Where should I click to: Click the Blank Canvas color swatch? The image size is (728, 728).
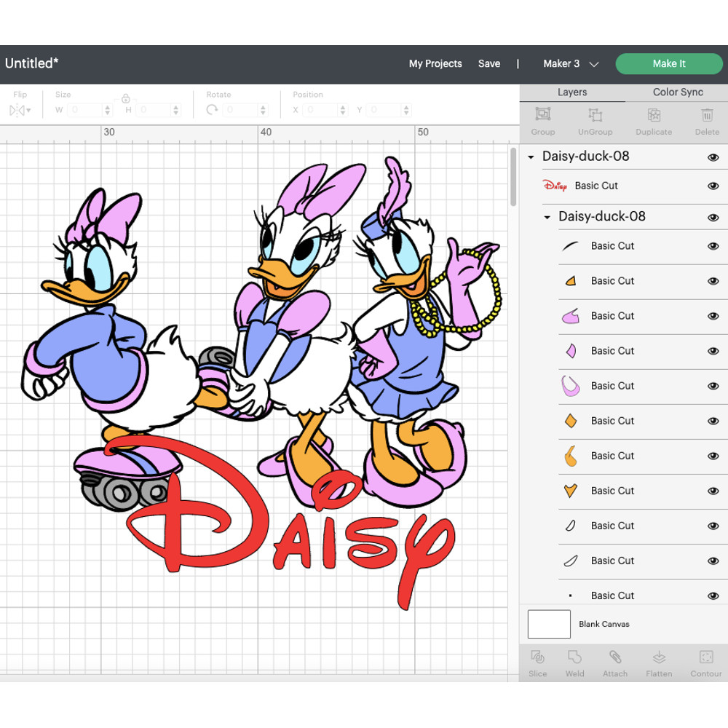(549, 624)
